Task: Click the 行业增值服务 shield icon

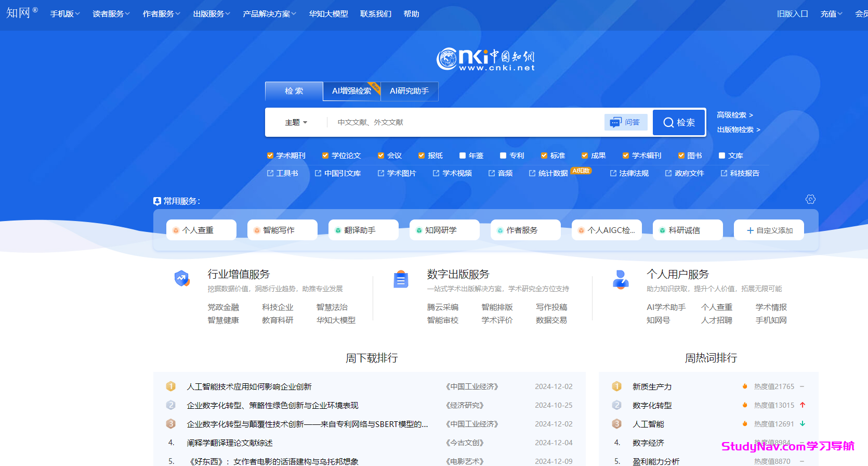Action: [182, 279]
